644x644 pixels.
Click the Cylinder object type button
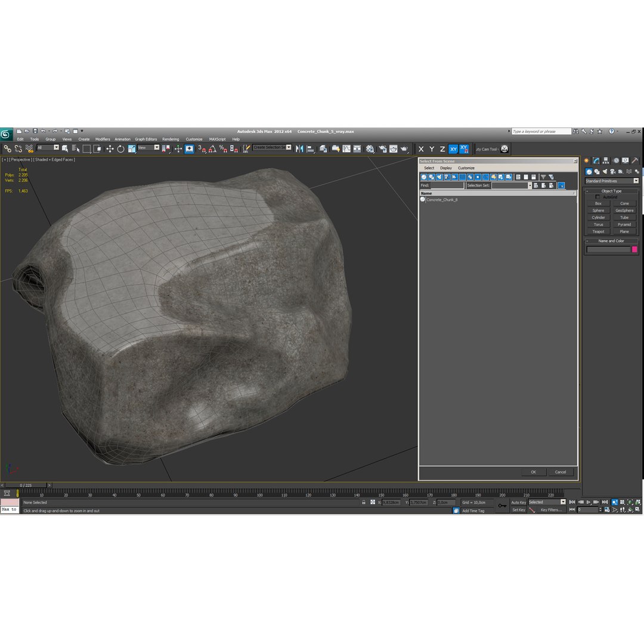point(598,218)
